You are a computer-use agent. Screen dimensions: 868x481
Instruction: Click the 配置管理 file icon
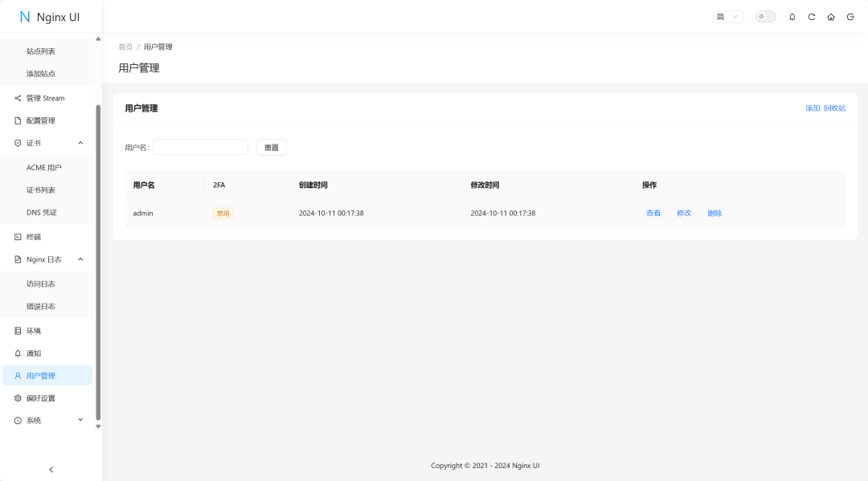tap(18, 120)
